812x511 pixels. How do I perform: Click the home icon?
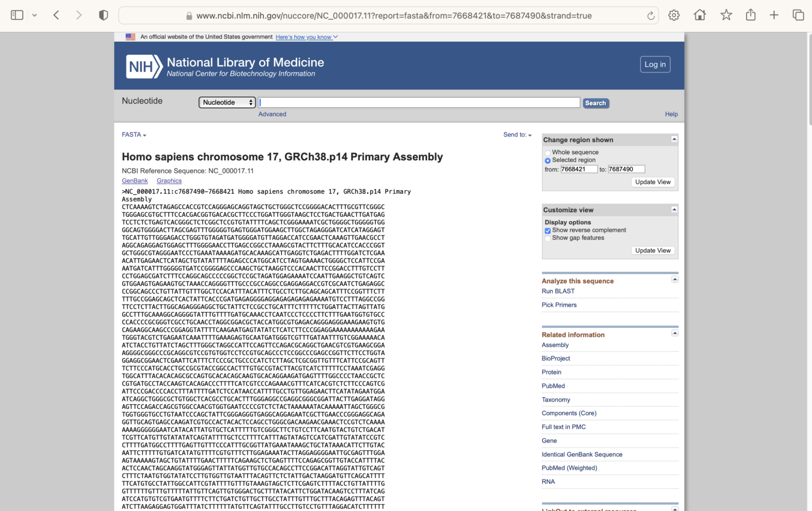(699, 15)
